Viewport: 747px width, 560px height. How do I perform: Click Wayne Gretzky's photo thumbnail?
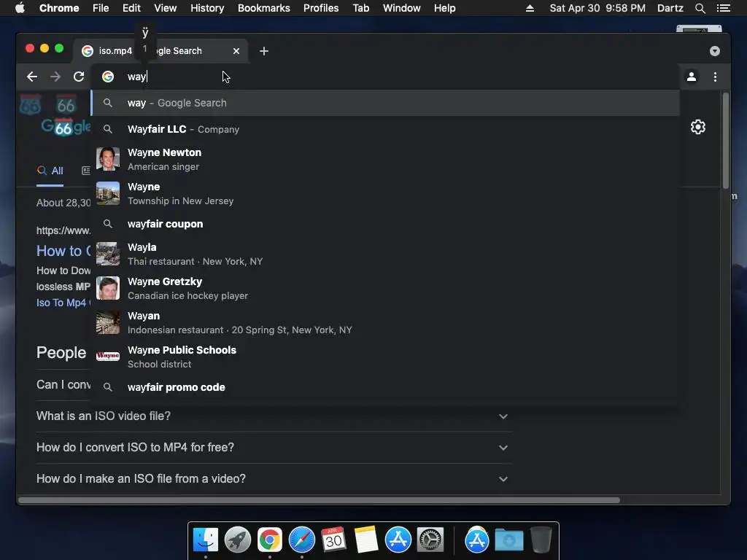(x=108, y=288)
